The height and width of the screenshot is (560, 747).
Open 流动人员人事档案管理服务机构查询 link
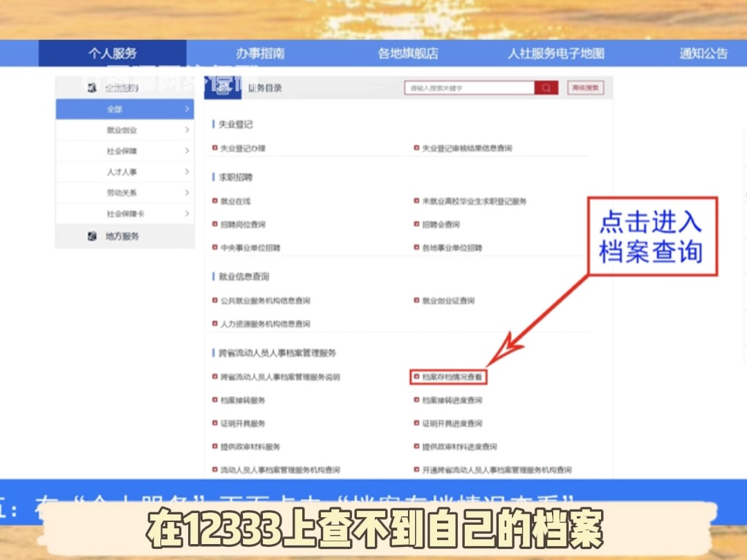pos(280,470)
